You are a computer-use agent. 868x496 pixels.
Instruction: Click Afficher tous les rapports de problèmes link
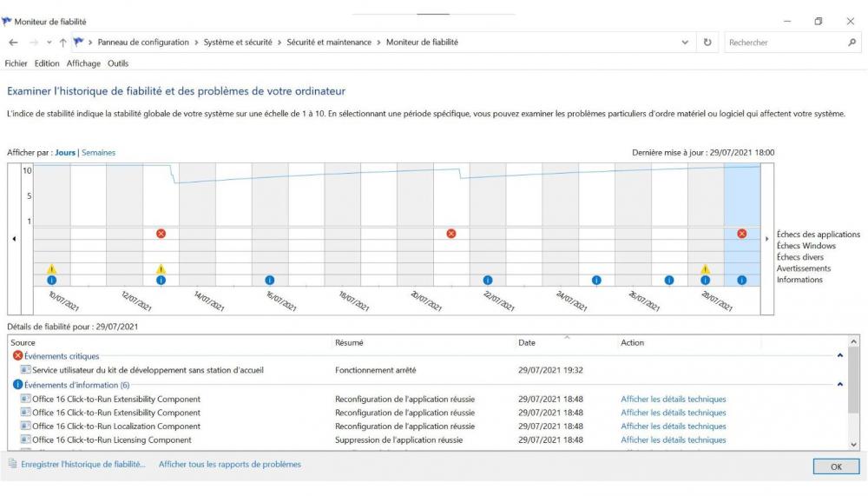click(x=229, y=465)
